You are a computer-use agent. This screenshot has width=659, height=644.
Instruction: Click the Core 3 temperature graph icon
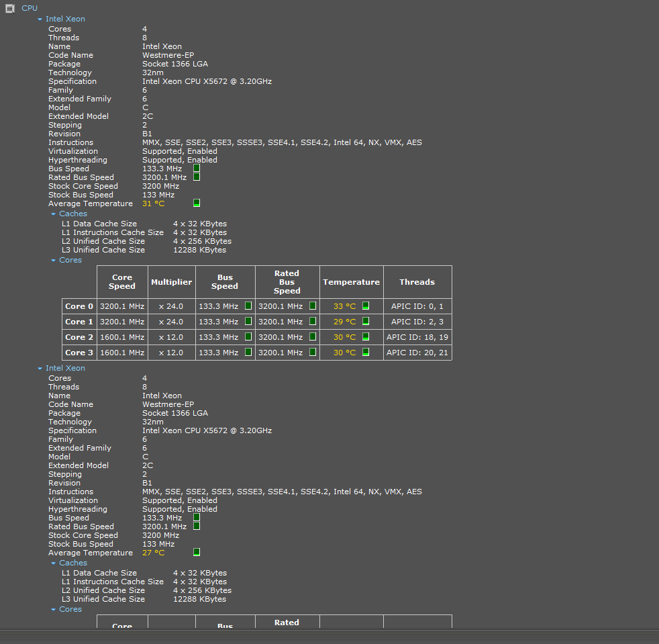pyautogui.click(x=366, y=352)
